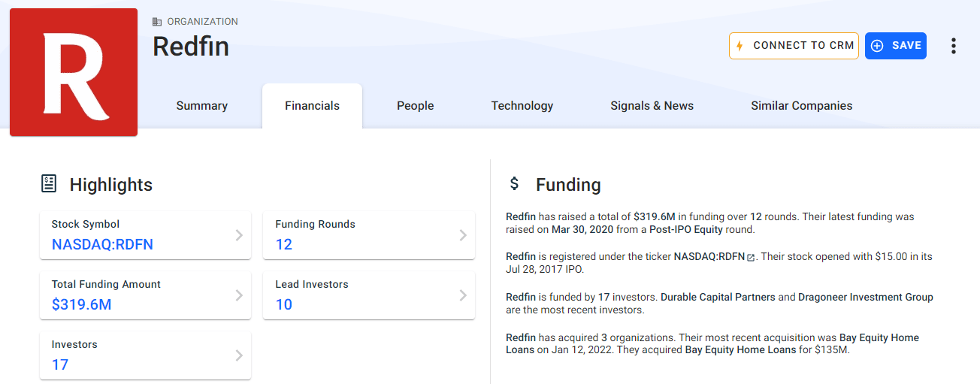Expand the Lead Investors card chevron

[x=463, y=295]
